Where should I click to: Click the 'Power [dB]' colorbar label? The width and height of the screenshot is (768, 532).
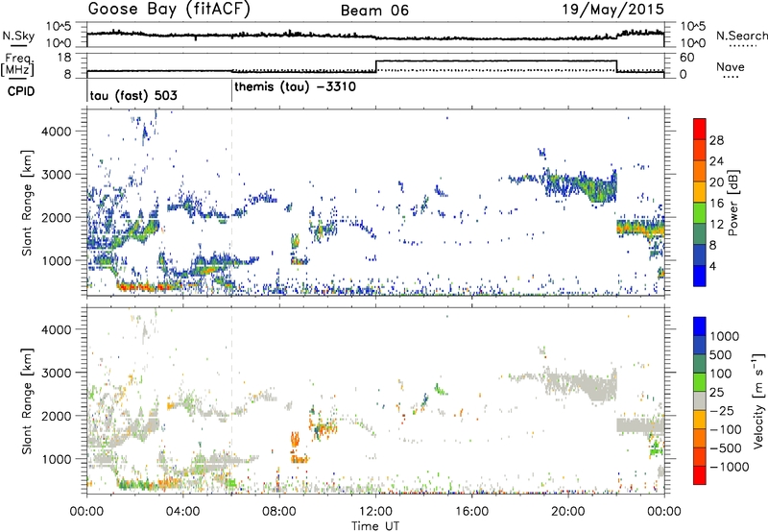[732, 203]
